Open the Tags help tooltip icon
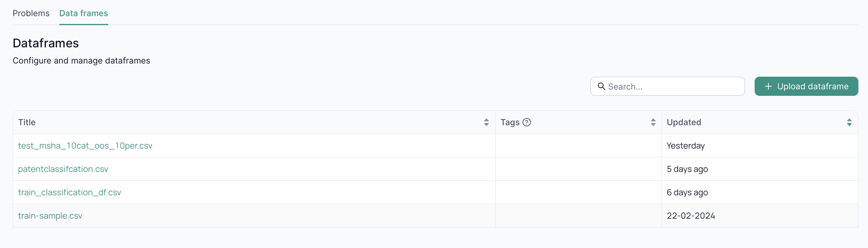The height and width of the screenshot is (248, 868). coord(527,123)
